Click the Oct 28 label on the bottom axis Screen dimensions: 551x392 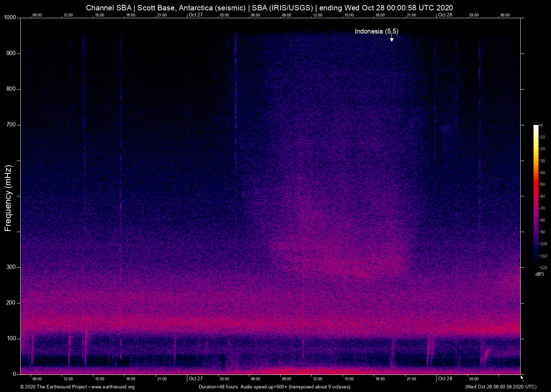(445, 379)
